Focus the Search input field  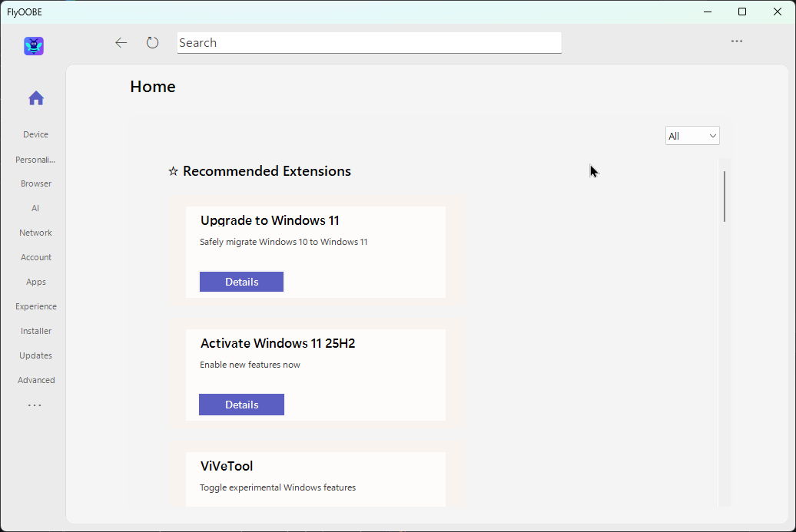click(369, 42)
